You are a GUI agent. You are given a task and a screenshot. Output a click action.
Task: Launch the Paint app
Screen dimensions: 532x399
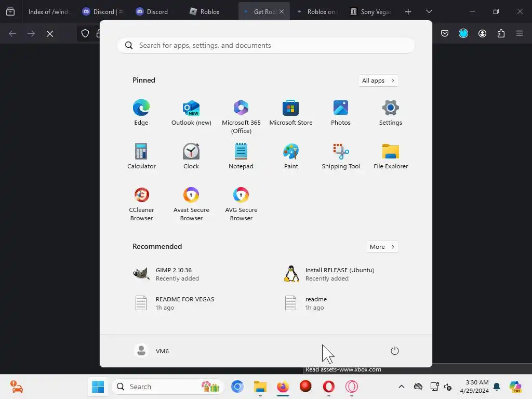[x=291, y=156]
